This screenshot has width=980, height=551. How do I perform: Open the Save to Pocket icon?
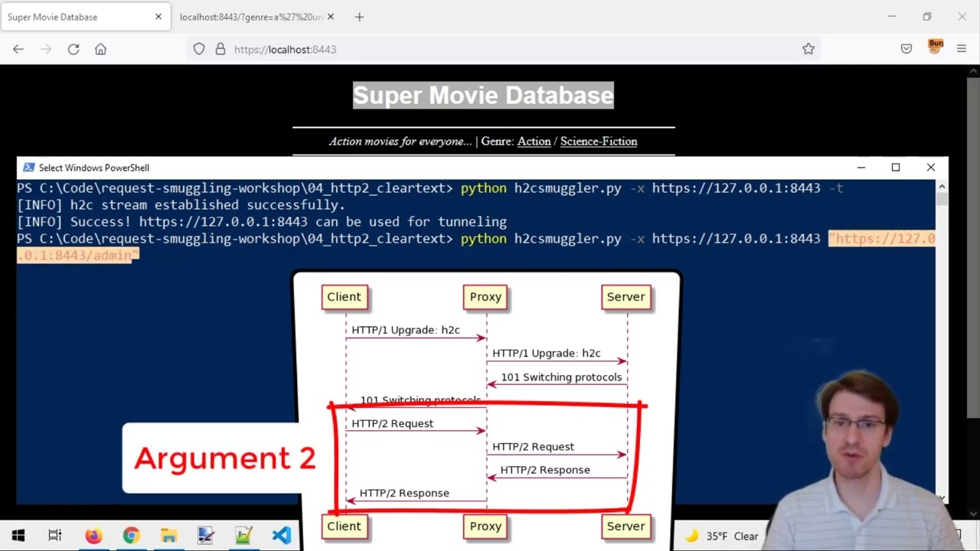(x=906, y=49)
